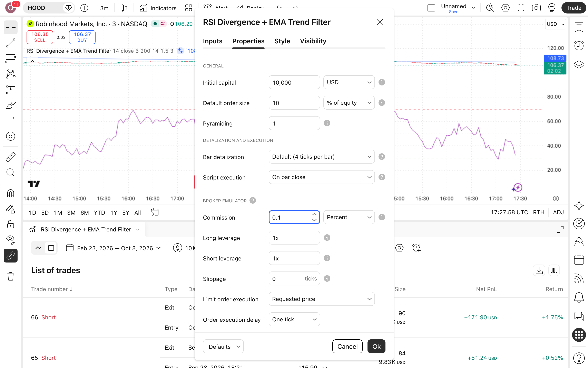Open Commission type Percent dropdown
588x368 pixels.
[x=349, y=217]
